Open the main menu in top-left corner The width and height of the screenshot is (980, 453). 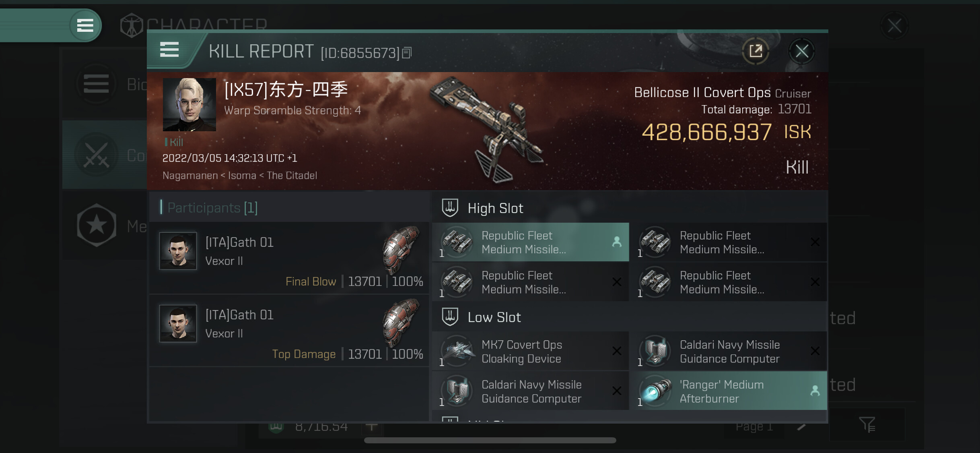[85, 25]
